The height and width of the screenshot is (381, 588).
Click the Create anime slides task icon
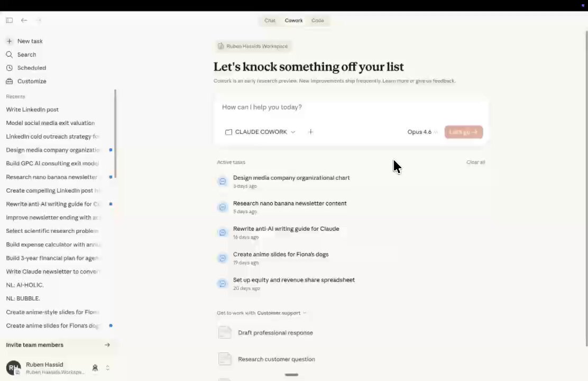tap(223, 258)
